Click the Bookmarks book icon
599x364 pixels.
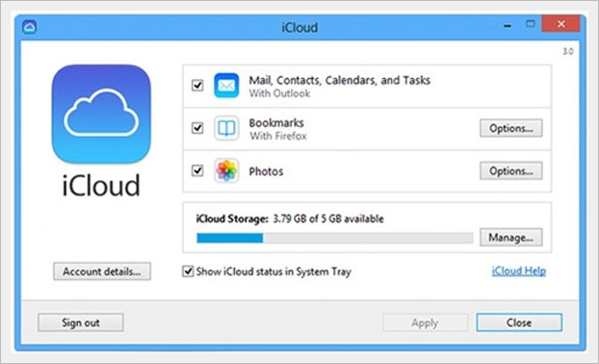(226, 128)
